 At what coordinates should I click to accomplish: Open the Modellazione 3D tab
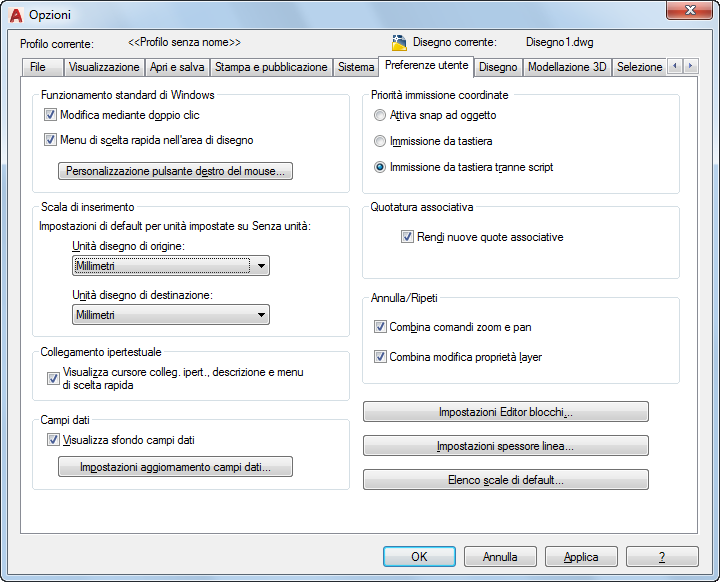[x=567, y=67]
